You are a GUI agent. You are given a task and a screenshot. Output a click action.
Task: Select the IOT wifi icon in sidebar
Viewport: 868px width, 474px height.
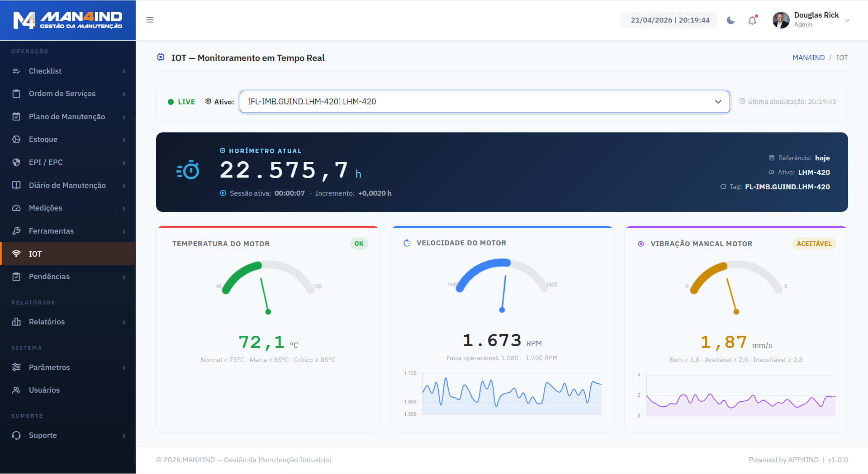[x=17, y=253]
